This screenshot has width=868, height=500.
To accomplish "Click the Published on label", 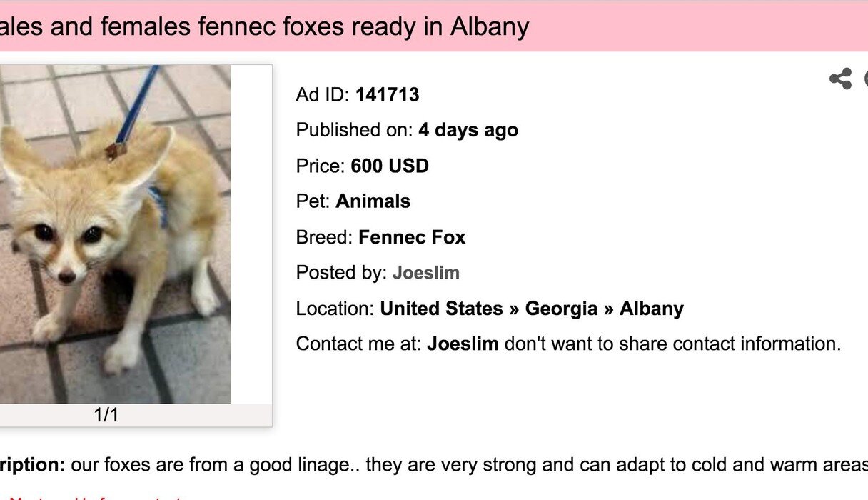I will pyautogui.click(x=354, y=130).
